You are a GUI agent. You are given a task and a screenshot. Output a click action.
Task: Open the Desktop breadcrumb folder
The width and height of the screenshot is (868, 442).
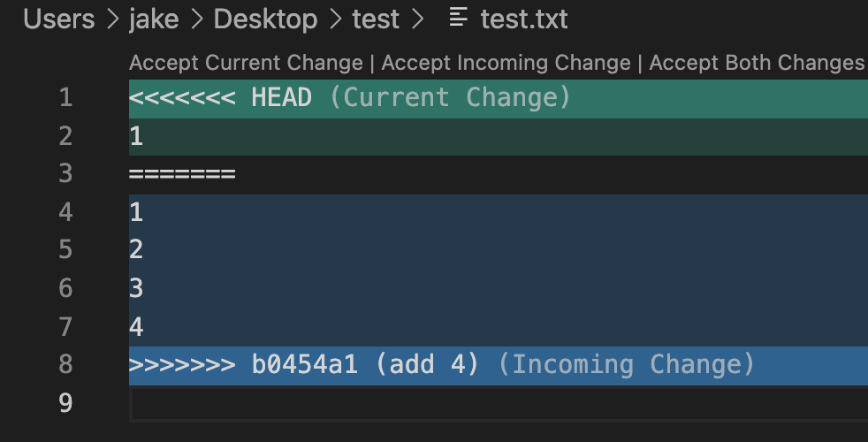[266, 19]
